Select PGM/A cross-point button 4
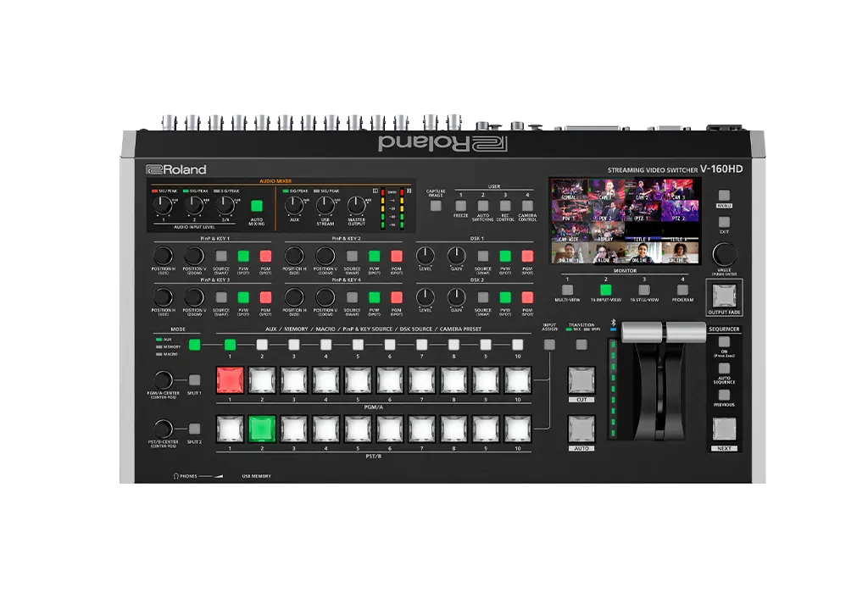The height and width of the screenshot is (598, 868). [x=325, y=380]
